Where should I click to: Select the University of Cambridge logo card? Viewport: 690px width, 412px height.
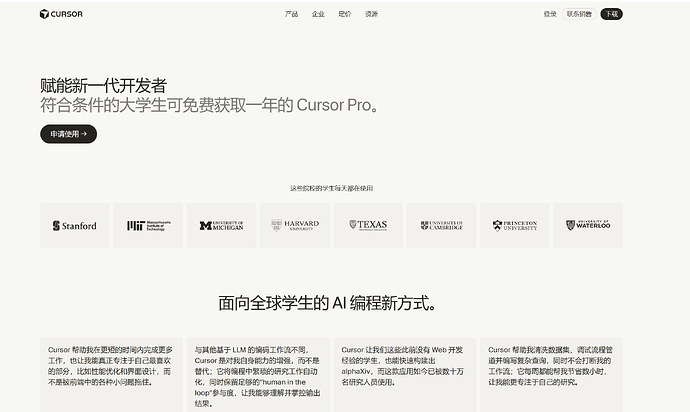click(x=441, y=225)
